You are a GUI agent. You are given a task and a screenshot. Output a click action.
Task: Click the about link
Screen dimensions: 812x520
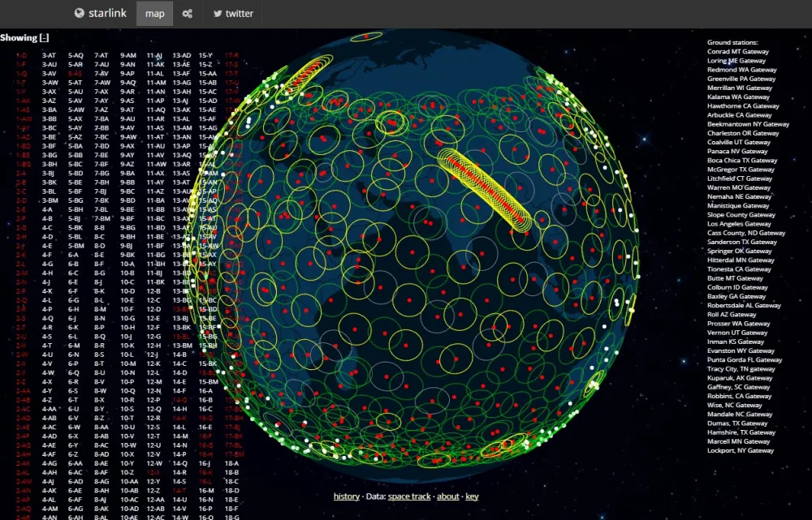pyautogui.click(x=447, y=496)
